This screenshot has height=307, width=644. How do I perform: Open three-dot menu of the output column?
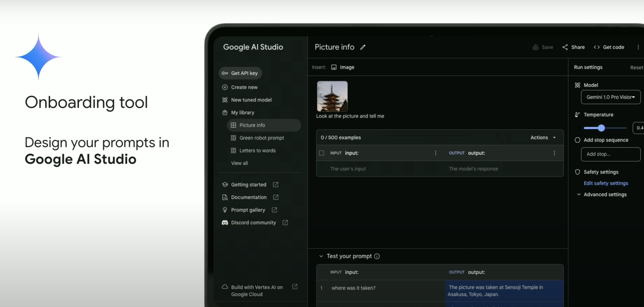[554, 153]
